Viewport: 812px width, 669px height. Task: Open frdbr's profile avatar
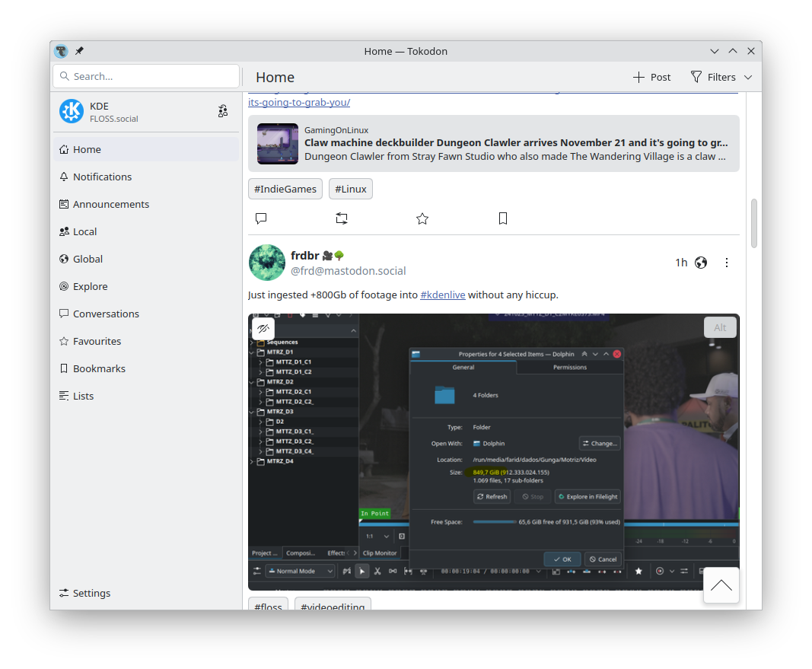click(267, 263)
